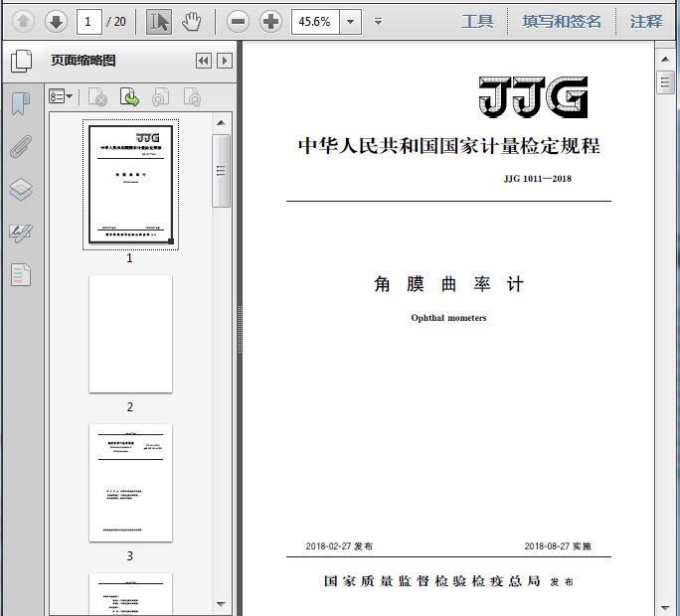Open the zoom level dropdown arrow
This screenshot has width=680, height=616.
pyautogui.click(x=350, y=21)
